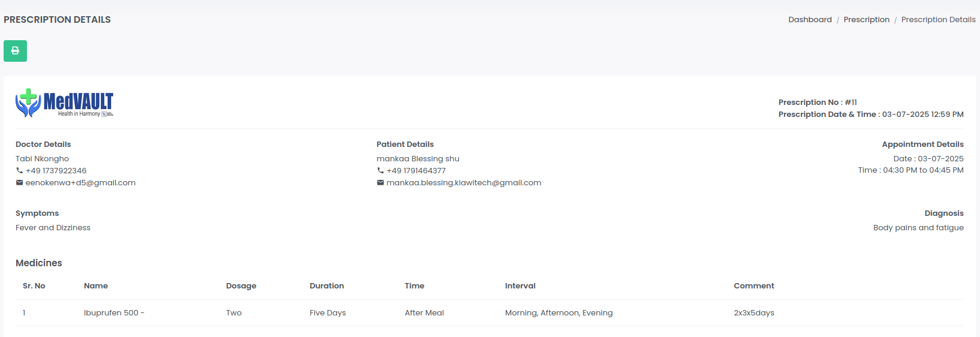Click the MedVAULT logo
980x337 pixels.
[x=64, y=103]
